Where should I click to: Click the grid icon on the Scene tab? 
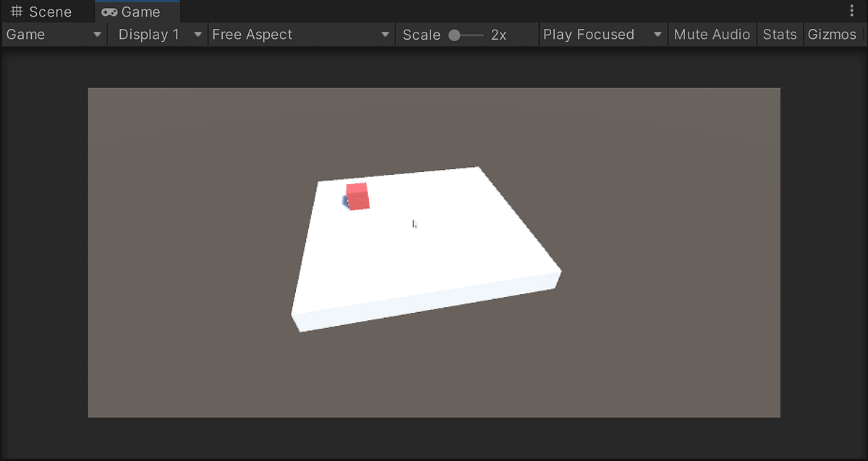[16, 11]
